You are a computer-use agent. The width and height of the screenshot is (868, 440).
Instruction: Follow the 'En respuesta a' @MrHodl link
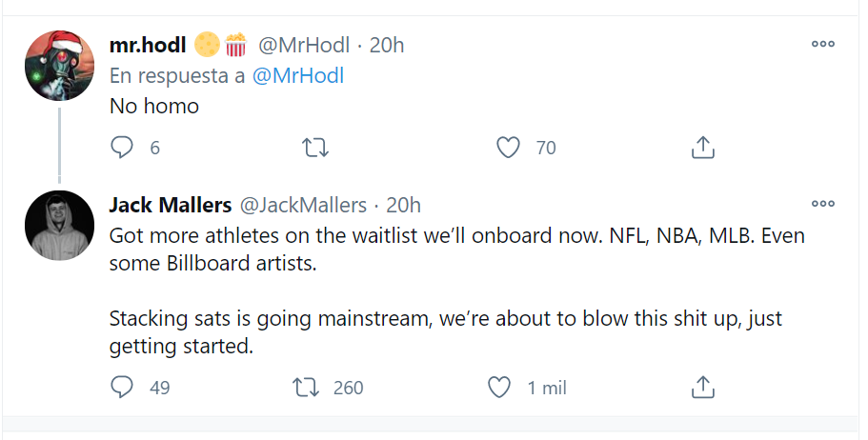point(297,76)
